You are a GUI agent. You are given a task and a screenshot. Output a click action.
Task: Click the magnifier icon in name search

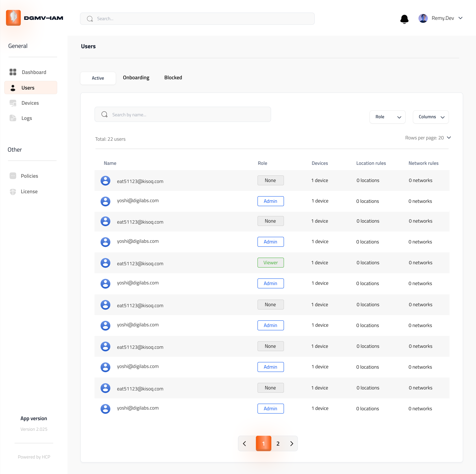pyautogui.click(x=104, y=114)
